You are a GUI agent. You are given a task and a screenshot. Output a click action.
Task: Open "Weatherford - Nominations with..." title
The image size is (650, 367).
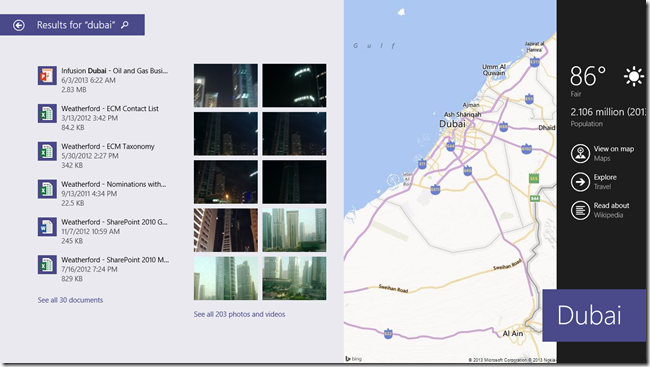pyautogui.click(x=114, y=184)
